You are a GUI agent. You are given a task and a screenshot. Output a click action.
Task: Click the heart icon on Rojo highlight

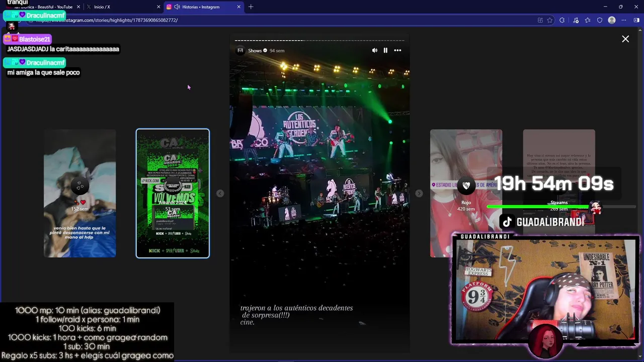[466, 186]
